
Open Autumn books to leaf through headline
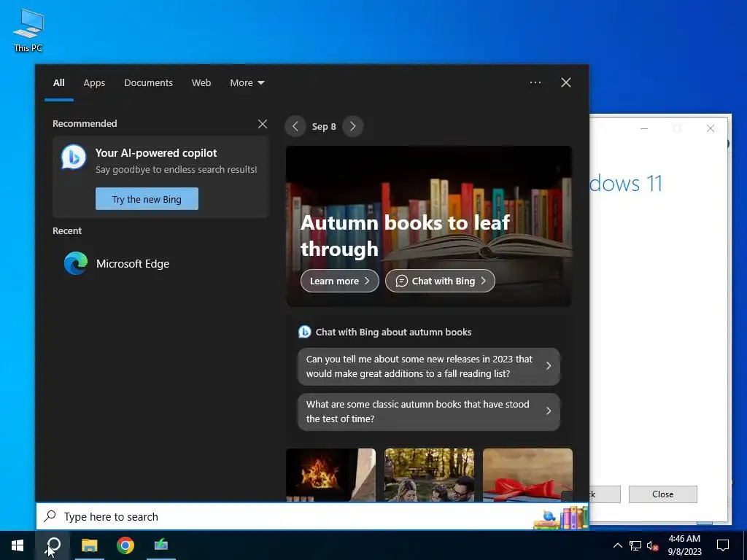(405, 236)
